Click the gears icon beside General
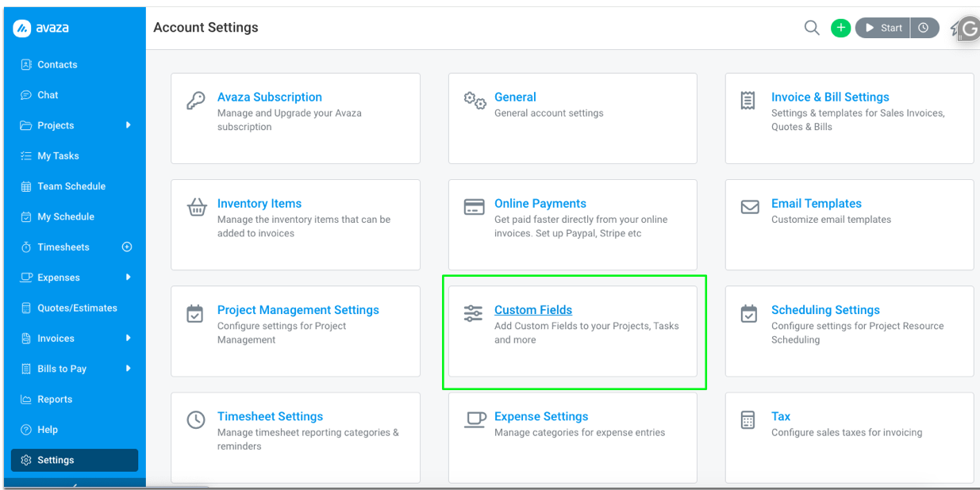Image resolution: width=980 pixels, height=490 pixels. (475, 101)
